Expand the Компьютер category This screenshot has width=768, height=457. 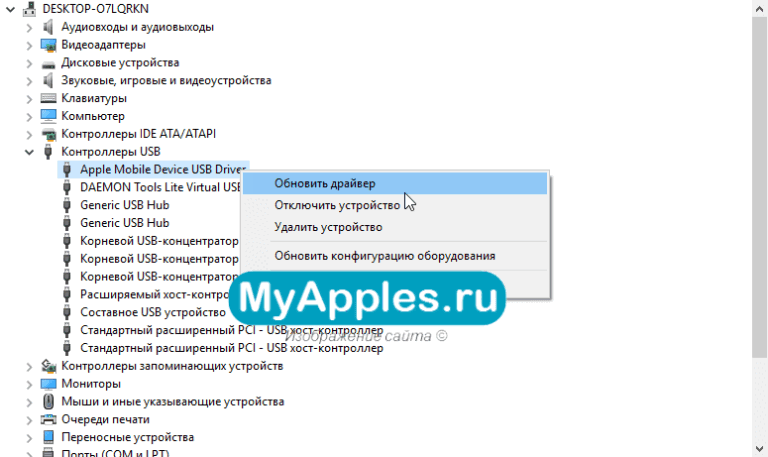coord(29,117)
